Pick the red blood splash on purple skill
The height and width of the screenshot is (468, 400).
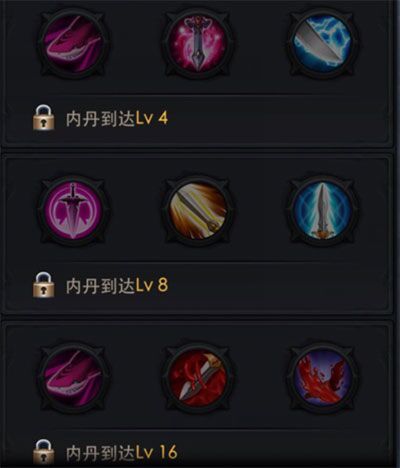tap(322, 379)
